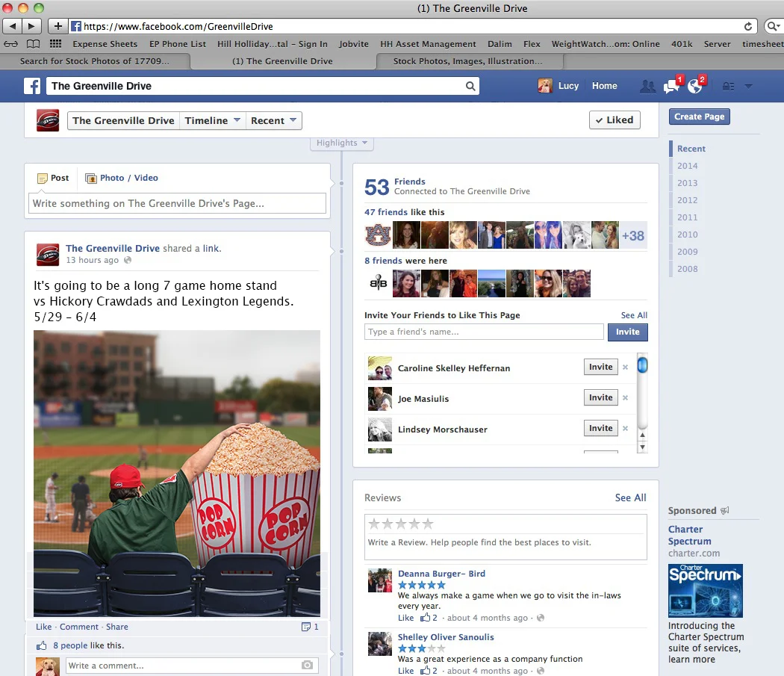Open See All invite friends link
The width and height of the screenshot is (784, 676).
(634, 315)
